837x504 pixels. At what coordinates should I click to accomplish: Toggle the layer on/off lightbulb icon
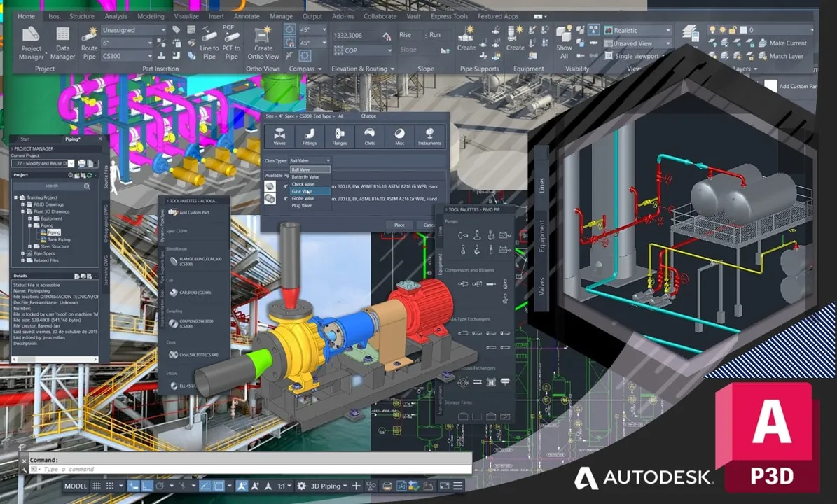(x=712, y=30)
